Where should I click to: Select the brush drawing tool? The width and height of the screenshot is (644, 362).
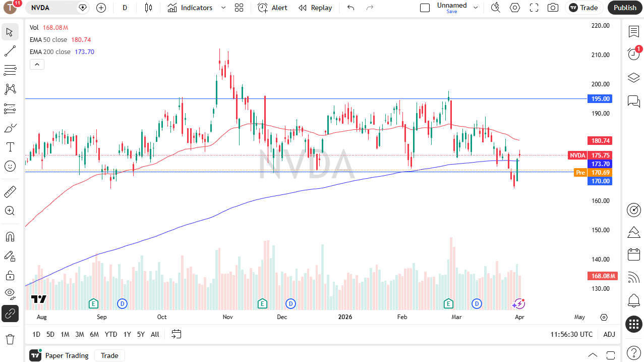pyautogui.click(x=10, y=128)
